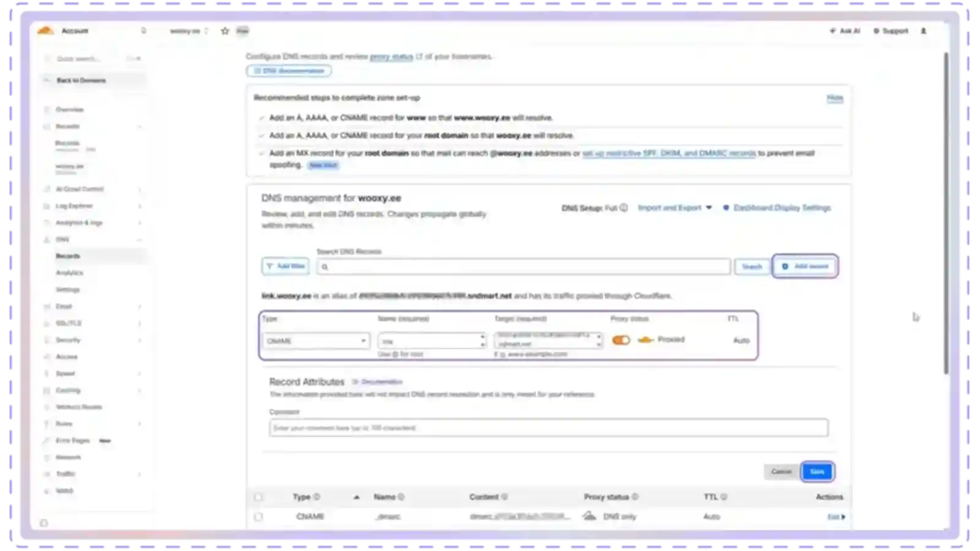Click the Content column info icon
Image resolution: width=980 pixels, height=551 pixels.
(x=505, y=497)
